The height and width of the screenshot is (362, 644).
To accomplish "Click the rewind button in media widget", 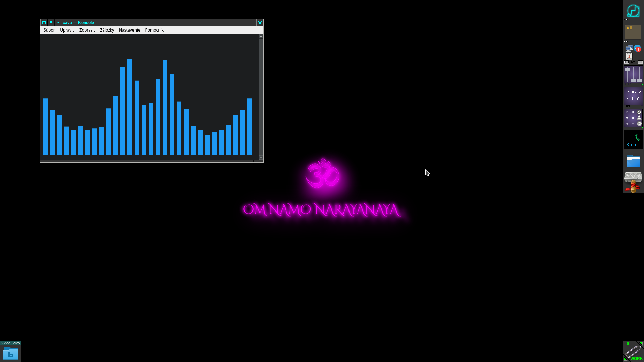I will point(627,118).
